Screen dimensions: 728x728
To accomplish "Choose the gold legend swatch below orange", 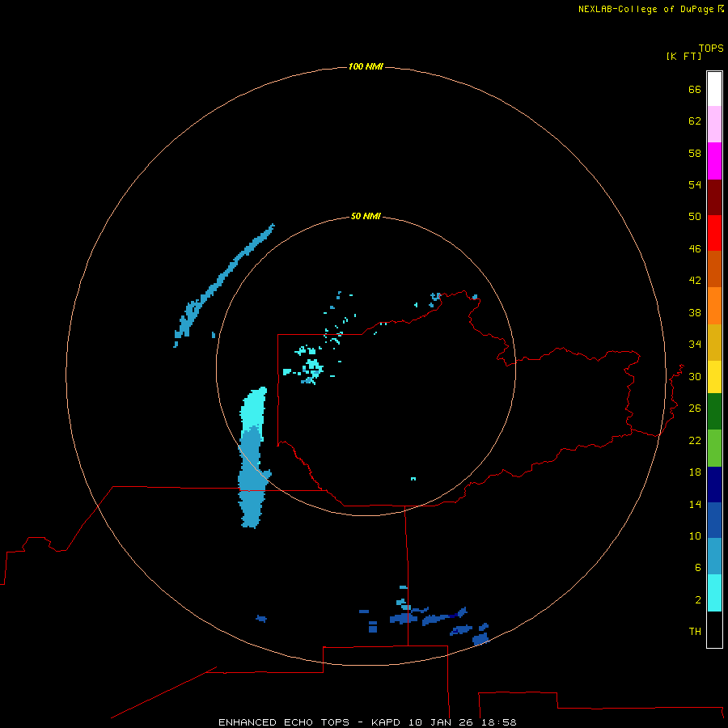I will pos(714,343).
